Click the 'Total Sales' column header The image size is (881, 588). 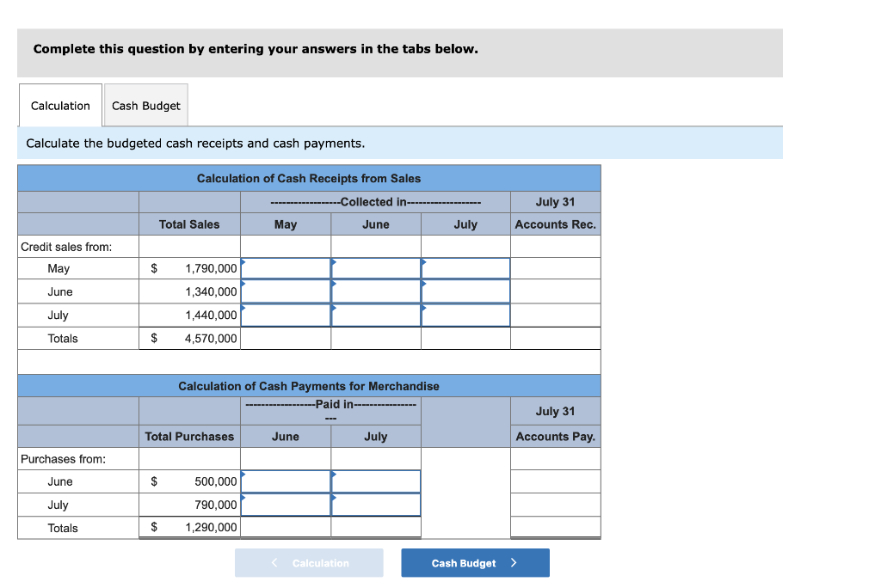pos(189,224)
